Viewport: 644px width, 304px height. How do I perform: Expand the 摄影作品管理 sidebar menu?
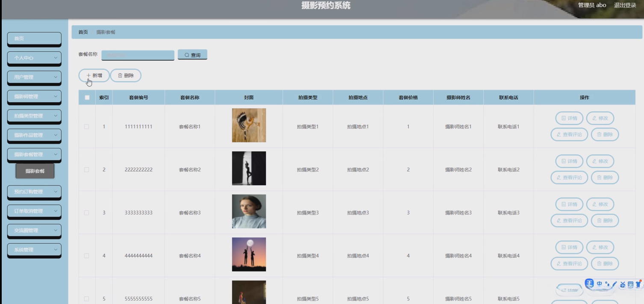(x=34, y=135)
